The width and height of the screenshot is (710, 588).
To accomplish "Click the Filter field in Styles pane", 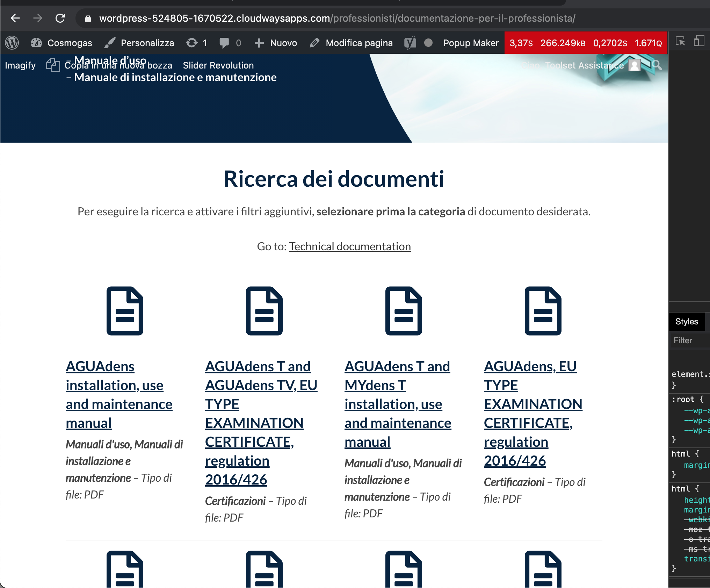I will 690,340.
